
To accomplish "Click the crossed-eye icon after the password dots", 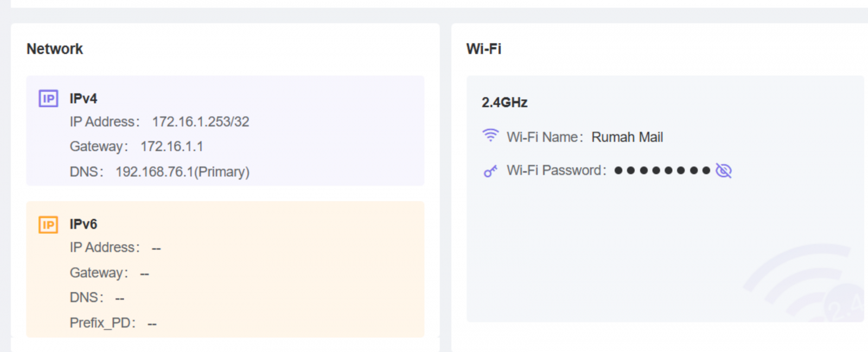I will tap(724, 170).
